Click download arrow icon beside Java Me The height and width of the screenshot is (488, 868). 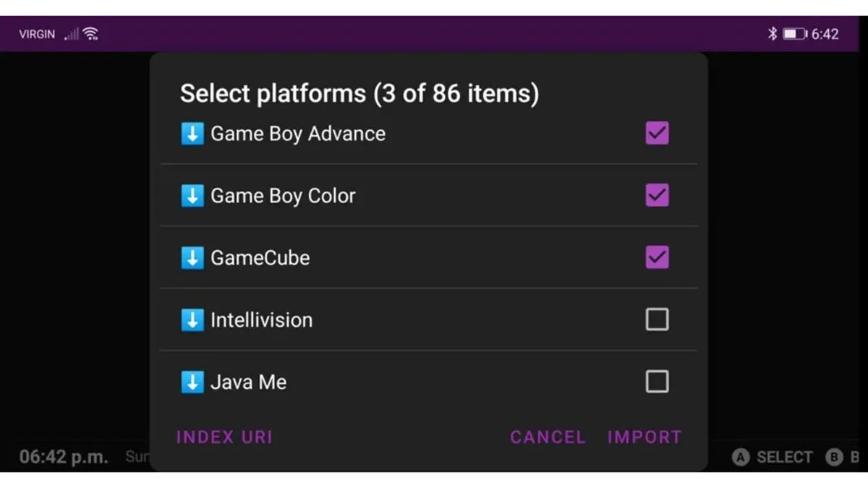tap(192, 382)
